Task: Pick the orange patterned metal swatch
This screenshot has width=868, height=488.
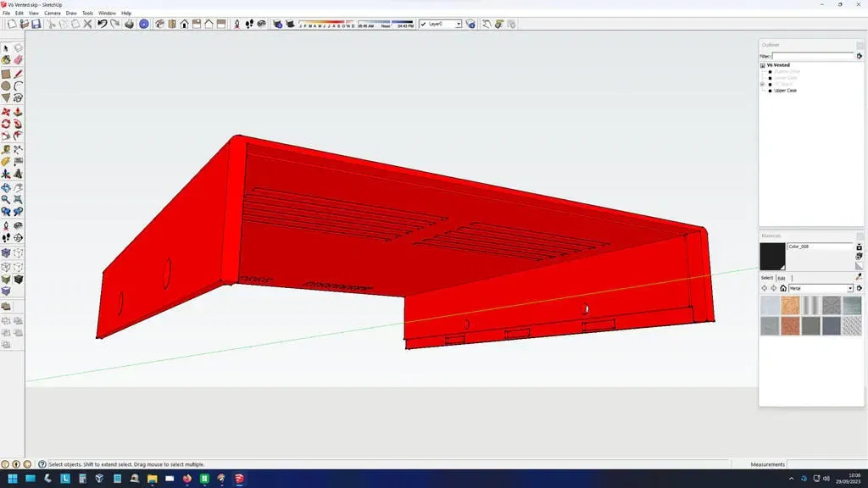Action: (x=790, y=305)
